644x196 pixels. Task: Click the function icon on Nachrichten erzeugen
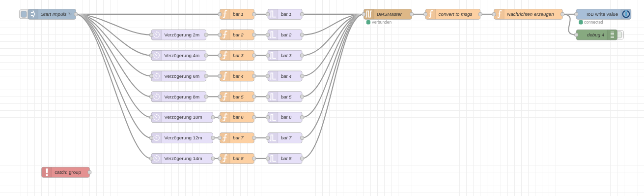coord(499,14)
